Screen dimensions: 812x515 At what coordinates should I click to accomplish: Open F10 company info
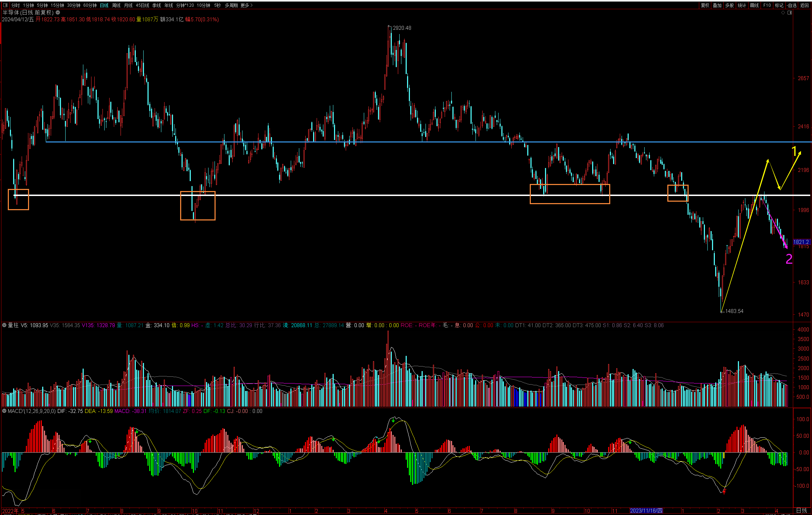coord(767,5)
